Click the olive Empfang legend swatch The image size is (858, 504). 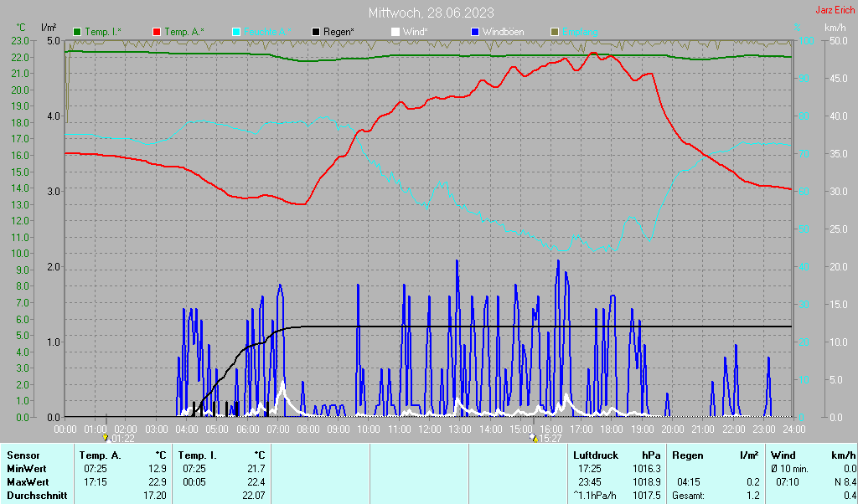click(x=555, y=33)
